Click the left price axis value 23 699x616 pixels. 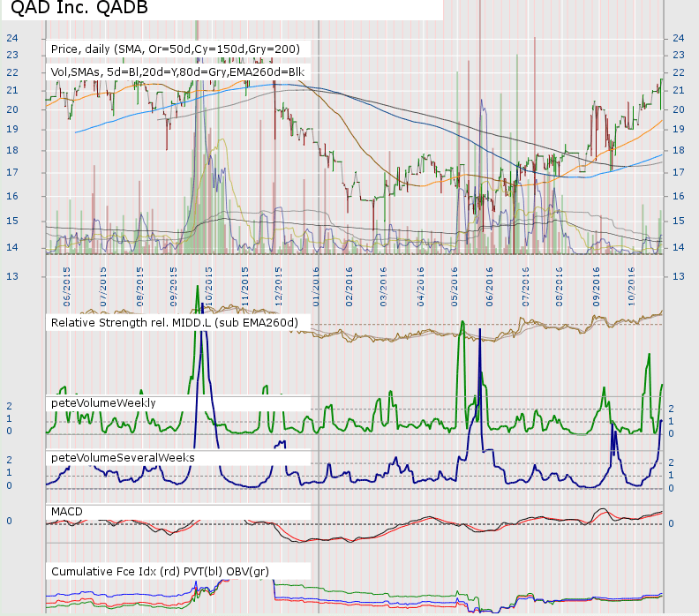click(12, 56)
